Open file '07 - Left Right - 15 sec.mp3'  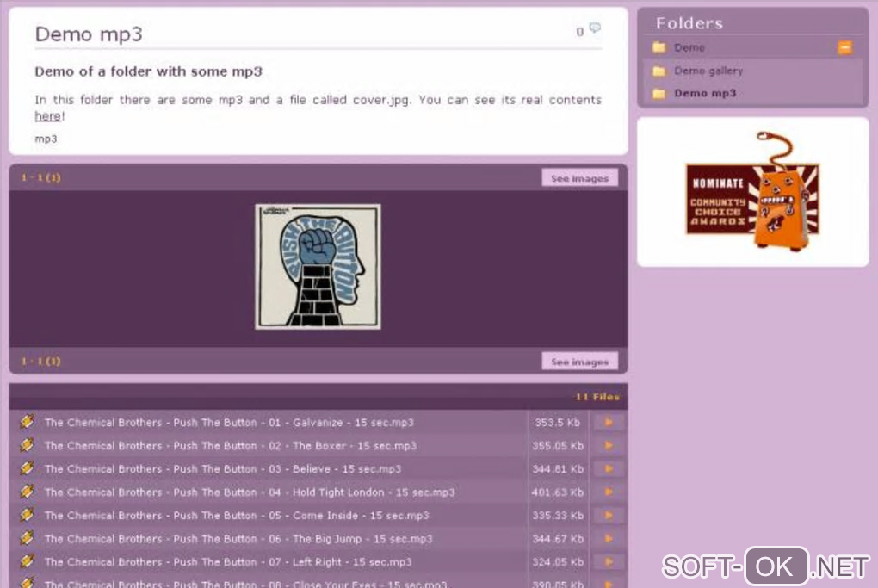(x=228, y=561)
